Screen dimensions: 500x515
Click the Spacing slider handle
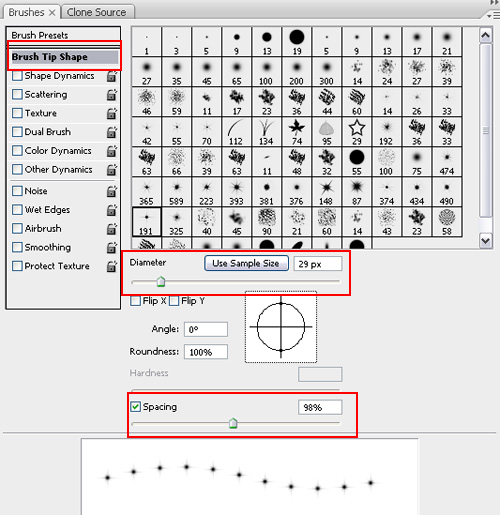tap(233, 423)
